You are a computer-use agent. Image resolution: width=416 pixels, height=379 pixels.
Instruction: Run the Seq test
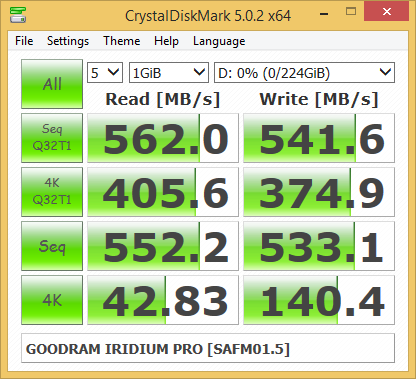coord(52,246)
